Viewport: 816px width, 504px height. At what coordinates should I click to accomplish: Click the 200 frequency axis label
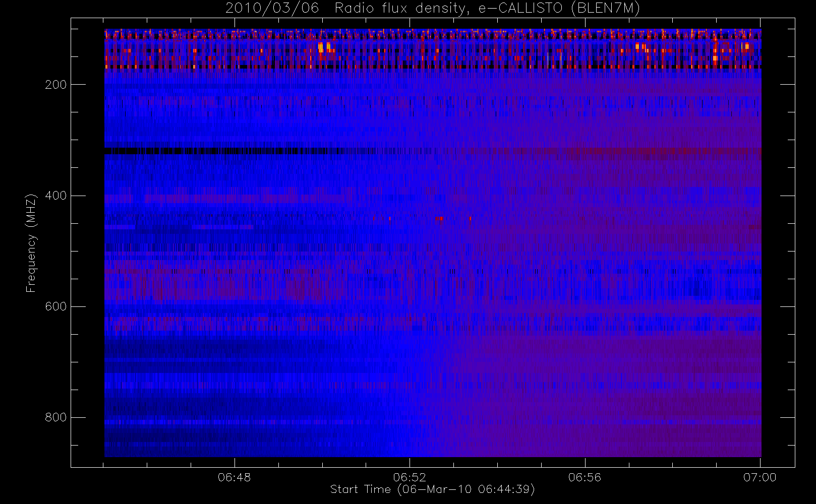tap(55, 85)
